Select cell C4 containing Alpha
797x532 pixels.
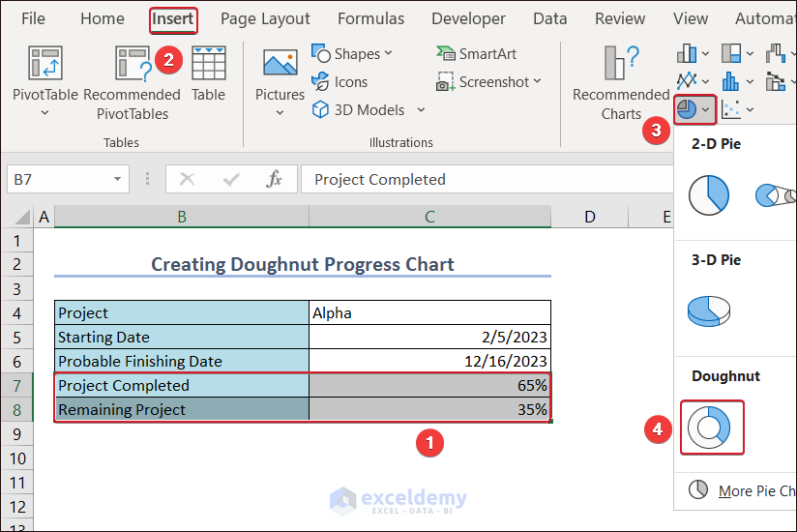429,312
